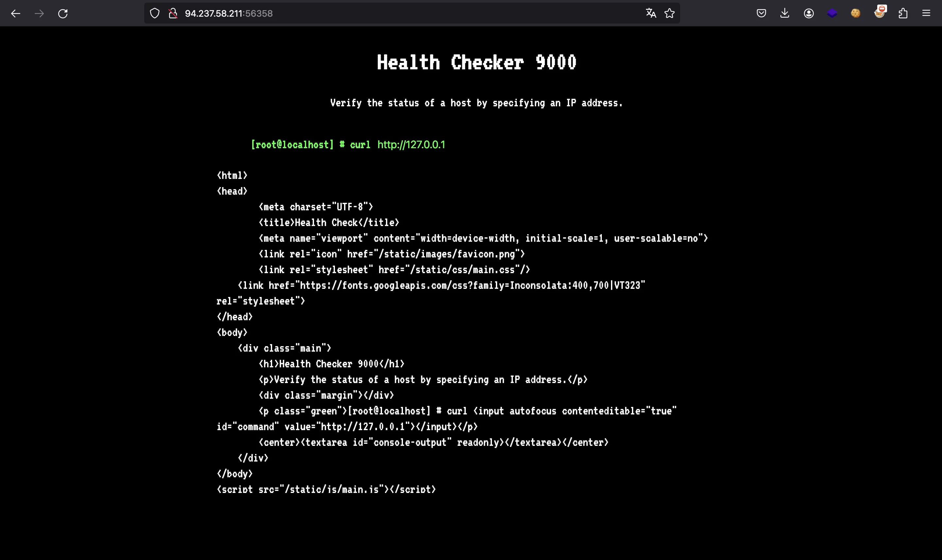Click the 'Verify the status of a host' text
The width and height of the screenshot is (942, 560).
pyautogui.click(x=477, y=103)
